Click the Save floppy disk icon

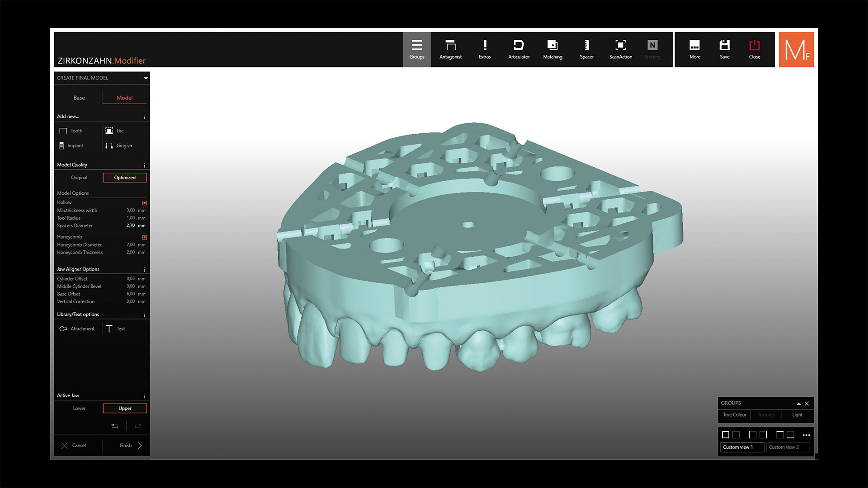724,46
